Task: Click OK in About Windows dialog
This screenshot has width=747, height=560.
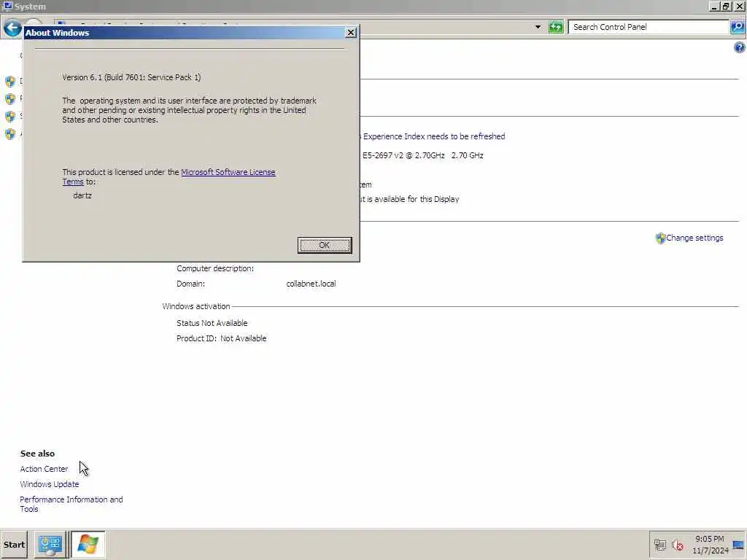Action: click(x=325, y=245)
